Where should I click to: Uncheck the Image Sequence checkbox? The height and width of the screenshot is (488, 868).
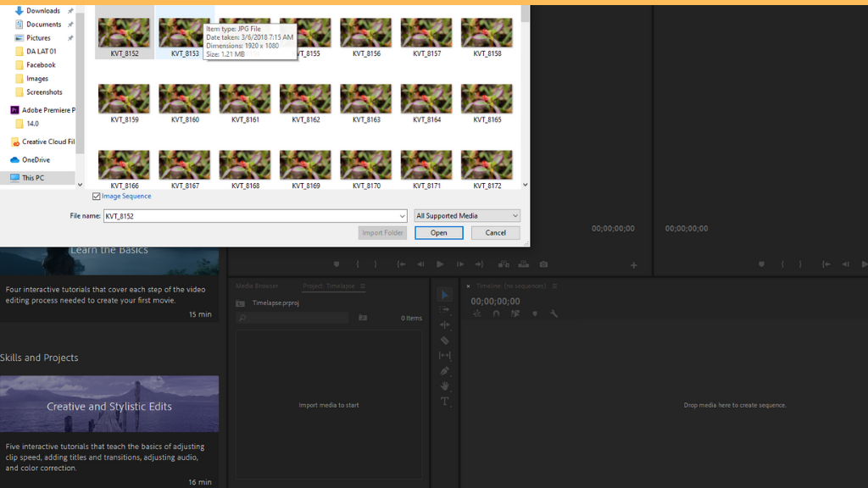tap(97, 197)
